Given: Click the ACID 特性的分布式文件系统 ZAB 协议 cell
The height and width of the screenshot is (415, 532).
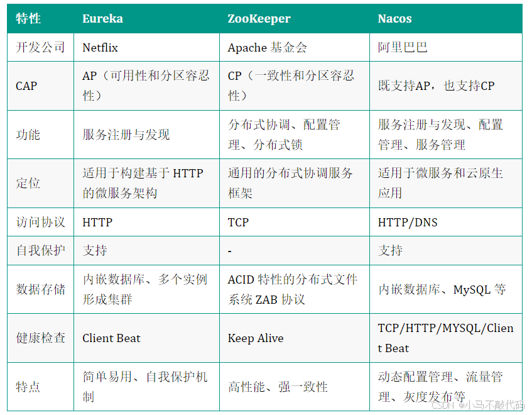Looking at the screenshot, I should pos(295,289).
